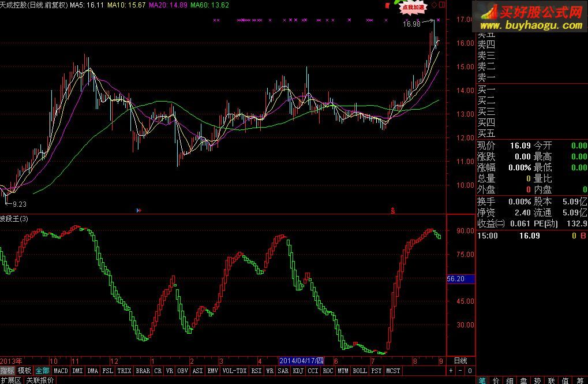Toggle the 模板 template mode button

coord(24,371)
